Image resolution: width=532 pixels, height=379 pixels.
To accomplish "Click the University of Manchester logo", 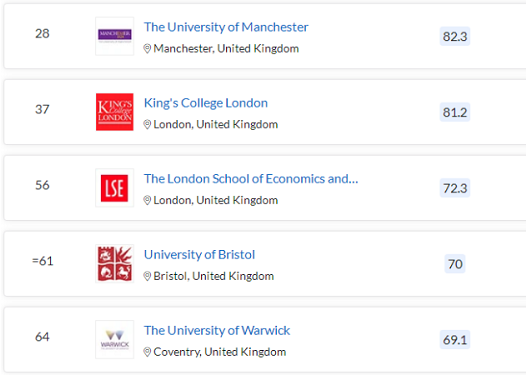I will point(115,36).
